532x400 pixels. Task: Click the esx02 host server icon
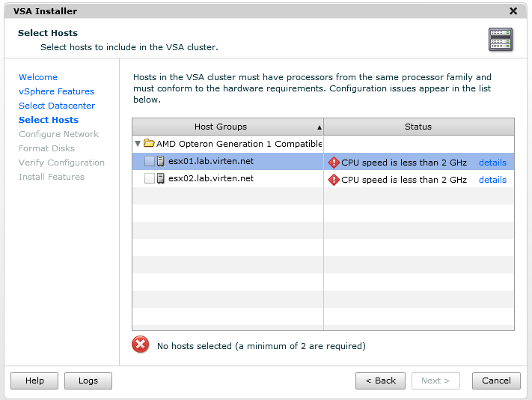coord(161,178)
